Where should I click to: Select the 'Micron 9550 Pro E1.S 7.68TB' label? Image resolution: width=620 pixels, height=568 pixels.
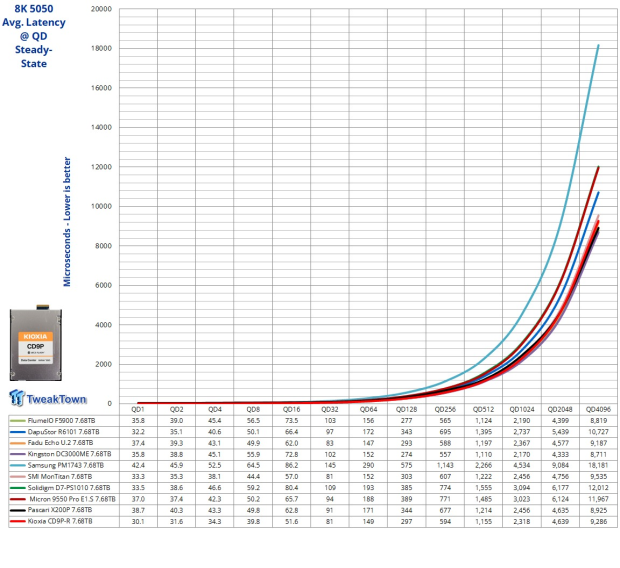(72, 499)
